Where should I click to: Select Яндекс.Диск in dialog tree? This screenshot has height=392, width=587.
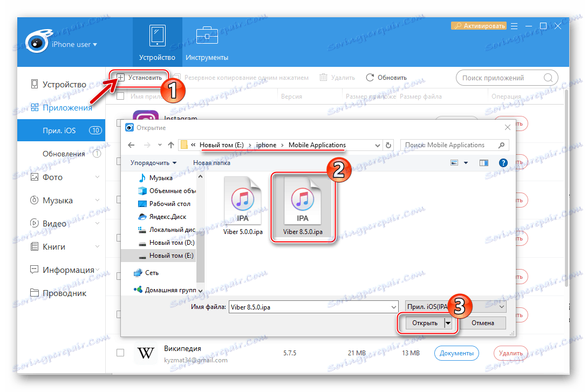162,217
